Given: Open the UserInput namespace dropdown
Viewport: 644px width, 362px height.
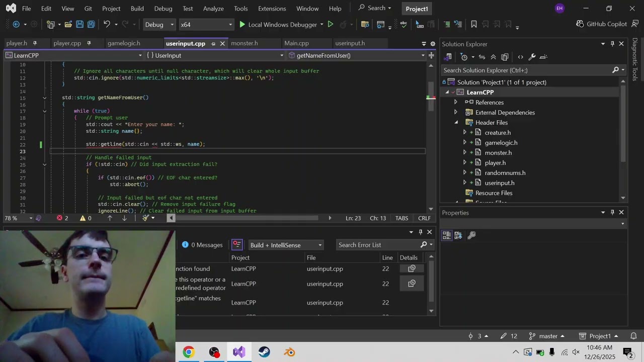Looking at the screenshot, I should [215, 55].
